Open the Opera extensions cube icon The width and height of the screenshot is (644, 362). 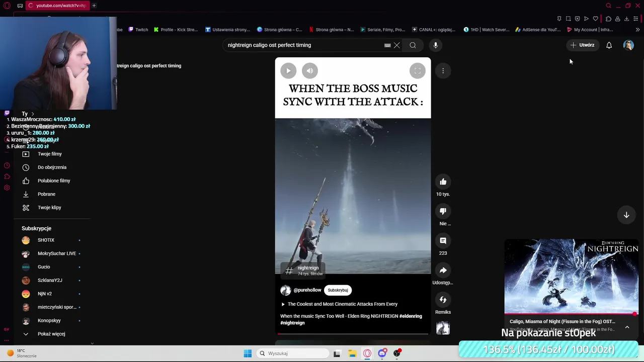[608, 19]
